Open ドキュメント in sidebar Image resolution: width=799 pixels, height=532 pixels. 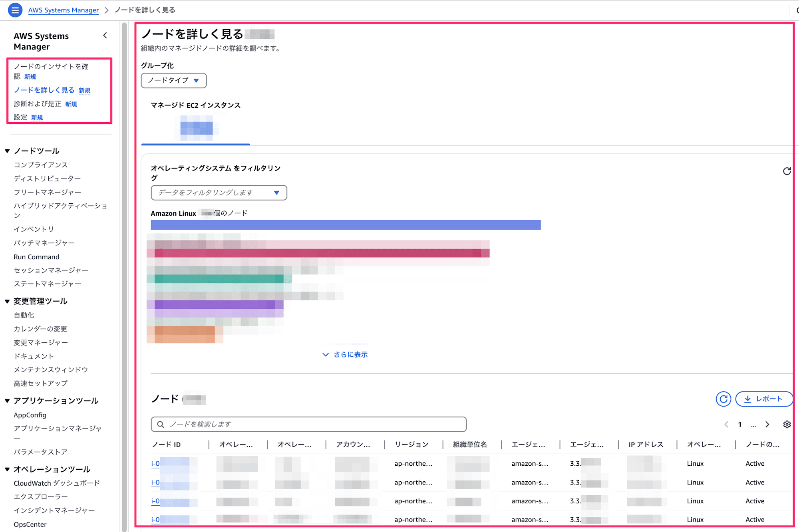click(34, 356)
